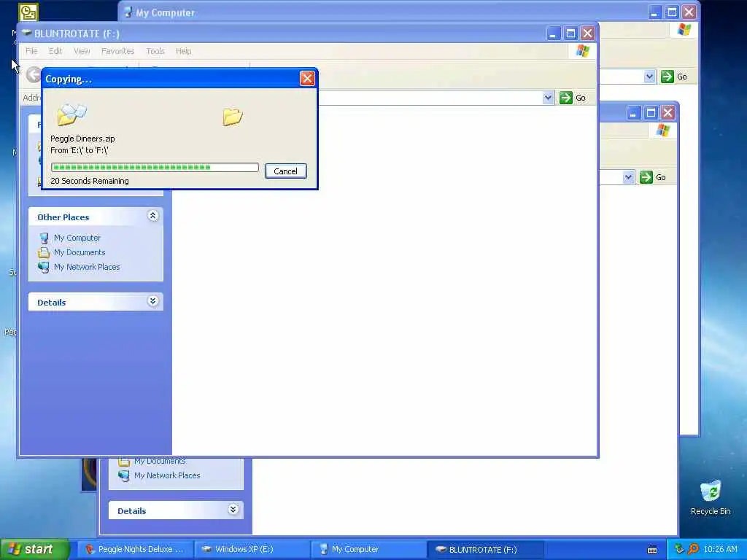The width and height of the screenshot is (747, 560).
Task: Open My Documents link in BLUNTROTATE window
Action: coord(80,252)
